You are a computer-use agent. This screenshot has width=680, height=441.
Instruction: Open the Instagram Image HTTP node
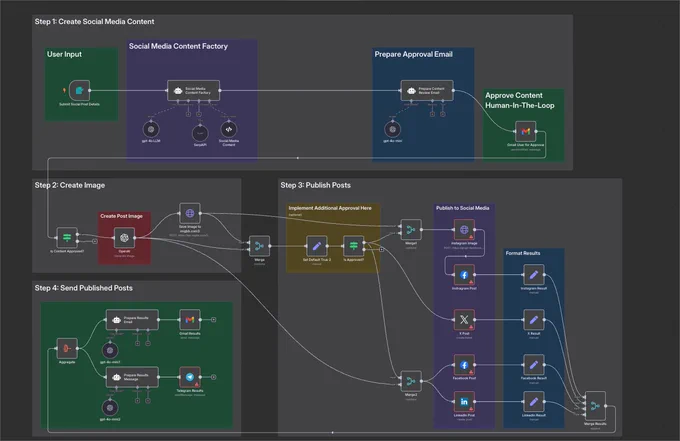point(464,230)
